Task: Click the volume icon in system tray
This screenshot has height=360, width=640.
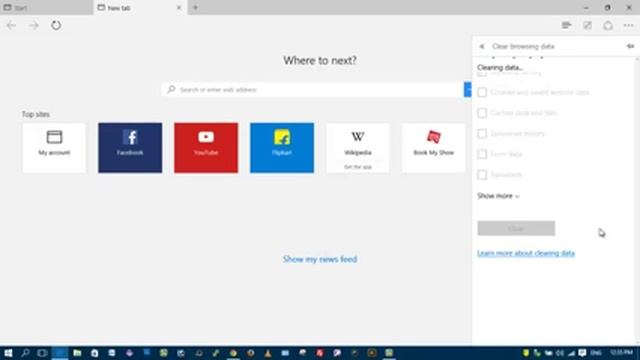Action: [x=560, y=353]
